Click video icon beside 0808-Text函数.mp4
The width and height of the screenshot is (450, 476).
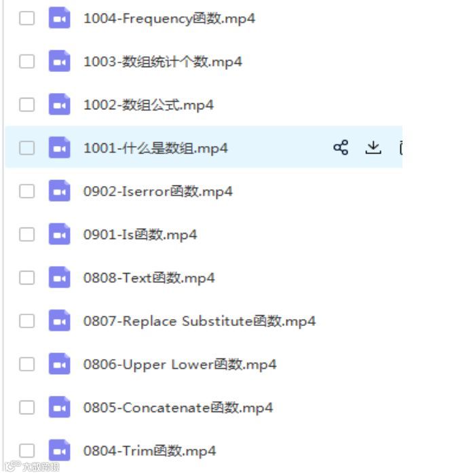click(60, 278)
